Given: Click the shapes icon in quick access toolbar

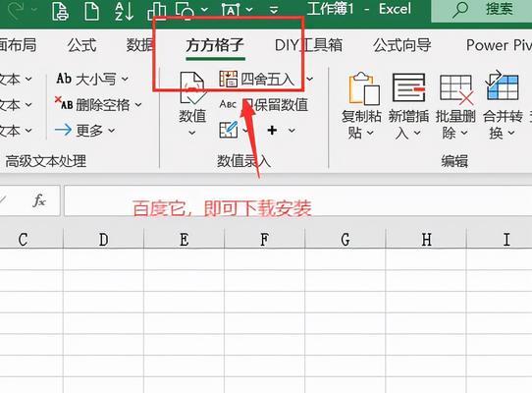Looking at the screenshot, I should pos(185,10).
